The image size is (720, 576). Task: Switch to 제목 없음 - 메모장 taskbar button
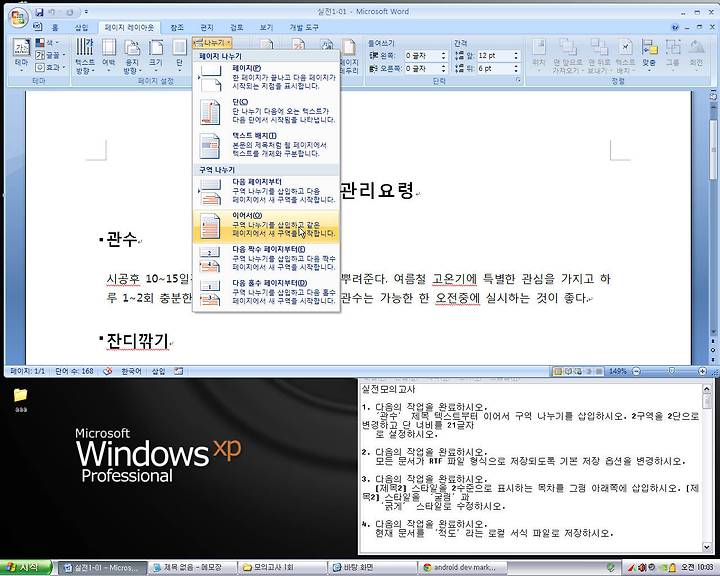click(x=192, y=568)
